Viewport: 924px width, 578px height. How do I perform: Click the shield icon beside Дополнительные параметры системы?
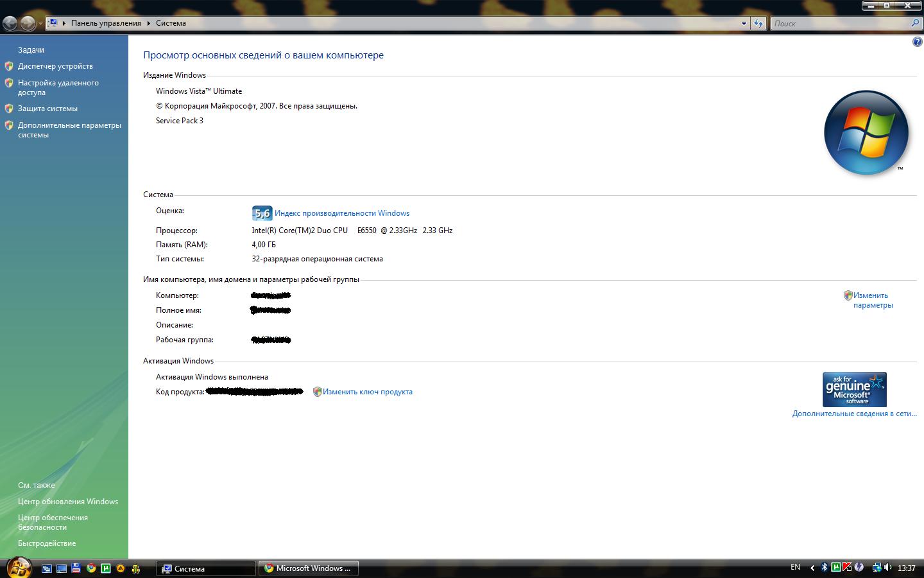pos(9,125)
